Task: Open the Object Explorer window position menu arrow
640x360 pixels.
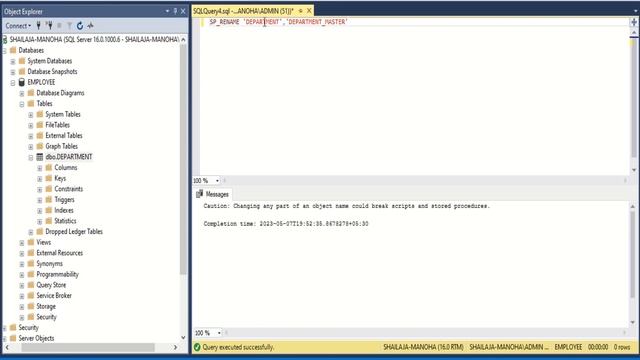Action: pos(167,11)
